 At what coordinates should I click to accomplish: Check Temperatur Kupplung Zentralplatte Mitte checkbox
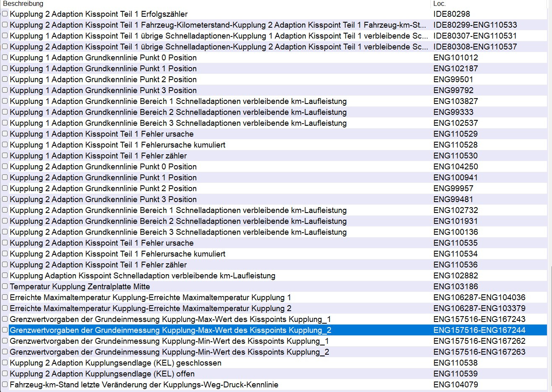pos(5,286)
